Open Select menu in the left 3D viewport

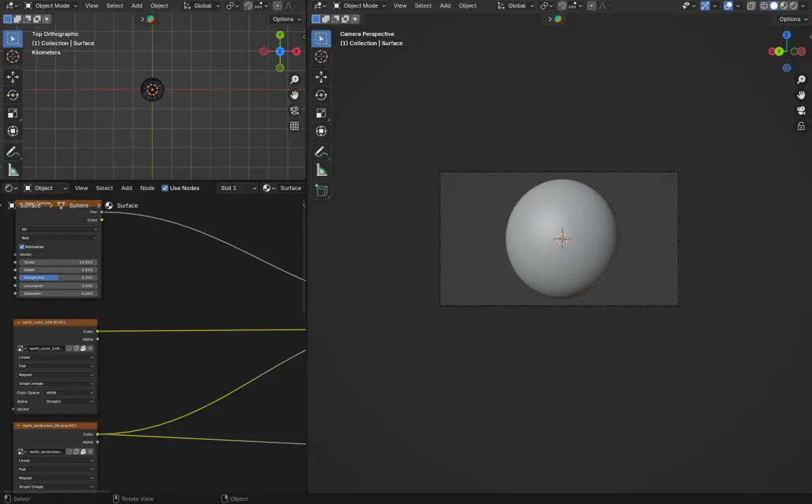tap(115, 5)
